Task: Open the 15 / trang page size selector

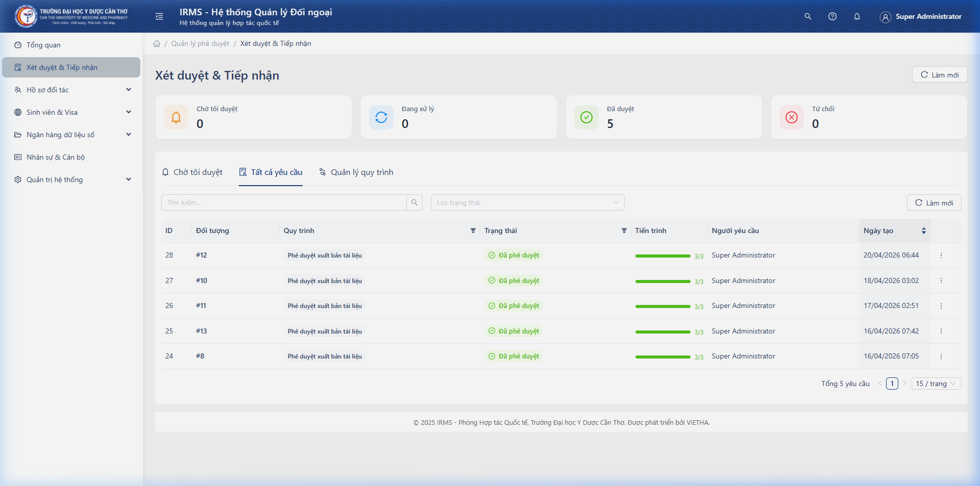Action: pos(936,383)
